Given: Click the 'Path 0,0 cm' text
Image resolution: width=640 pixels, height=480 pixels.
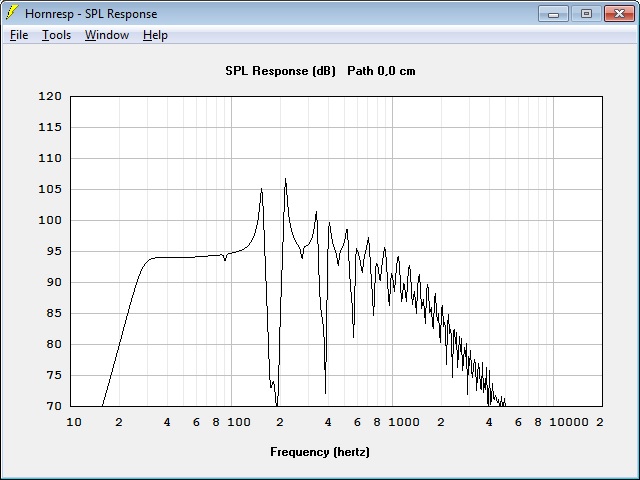Looking at the screenshot, I should pos(381,71).
